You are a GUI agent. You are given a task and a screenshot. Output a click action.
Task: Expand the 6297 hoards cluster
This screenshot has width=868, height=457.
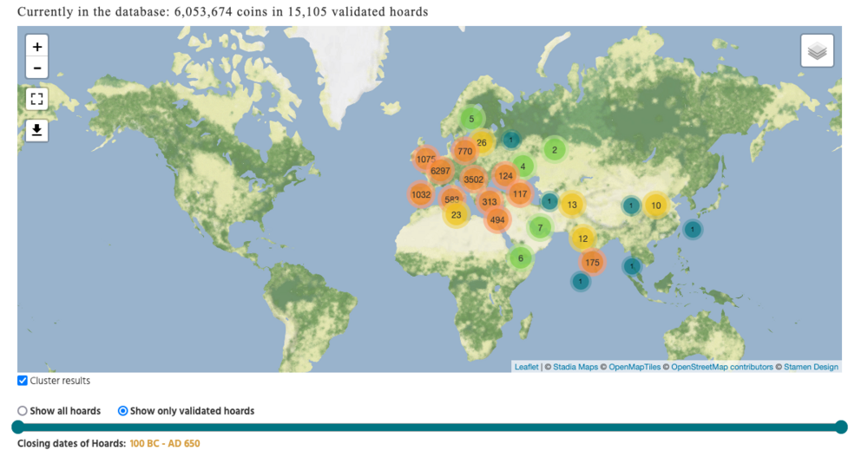coord(440,171)
